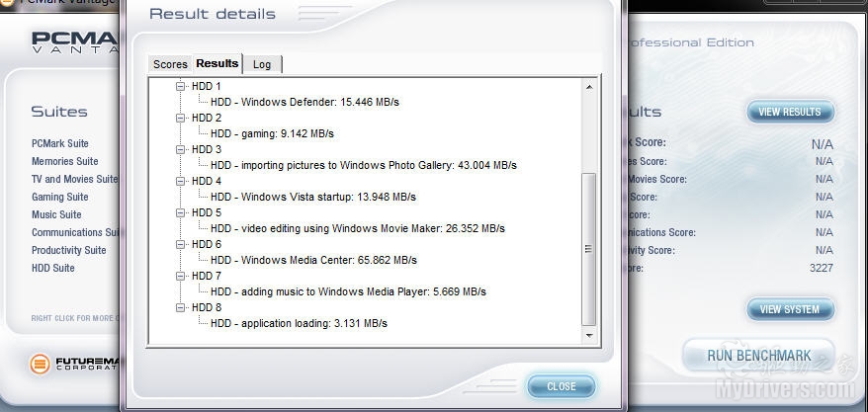Click the VIEW RESULTS button

tap(790, 112)
